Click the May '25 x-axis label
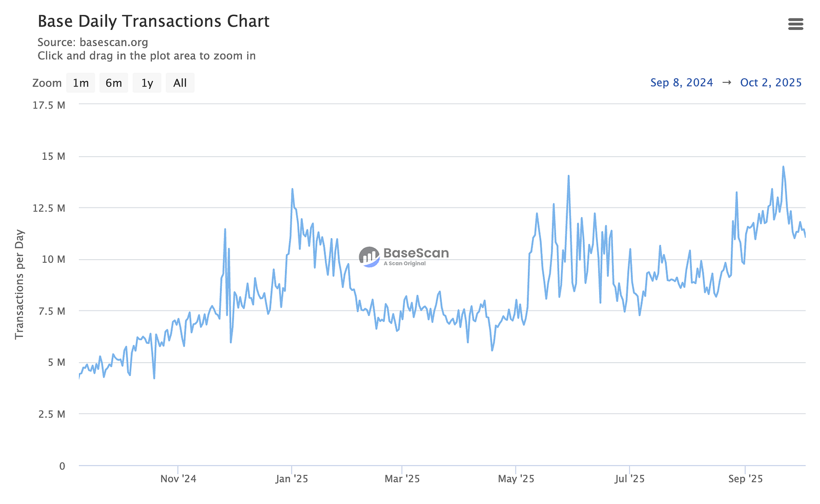The height and width of the screenshot is (504, 820). (516, 479)
